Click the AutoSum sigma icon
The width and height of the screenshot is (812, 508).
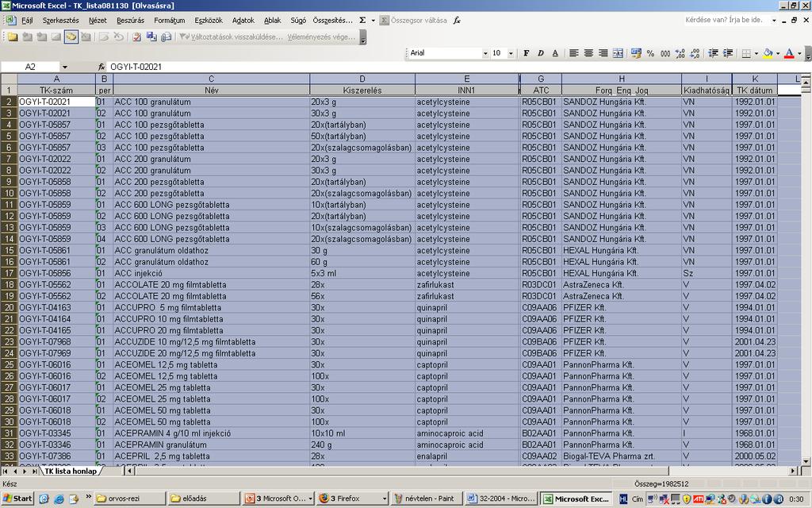pos(362,20)
